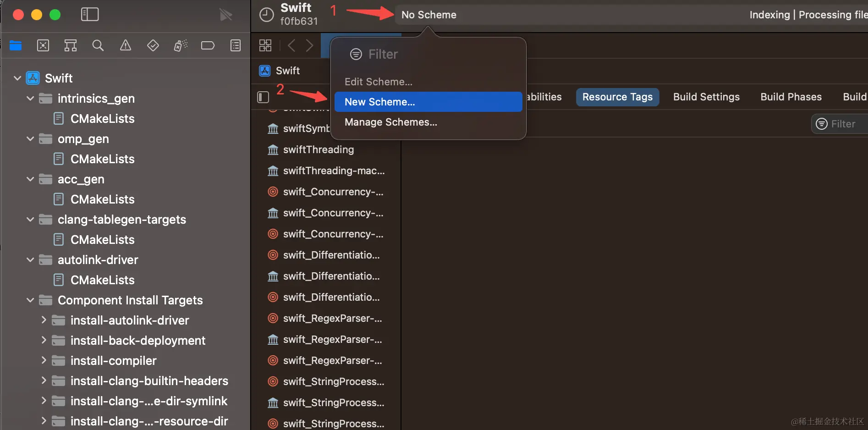Open the Source Control navigator

tap(43, 45)
